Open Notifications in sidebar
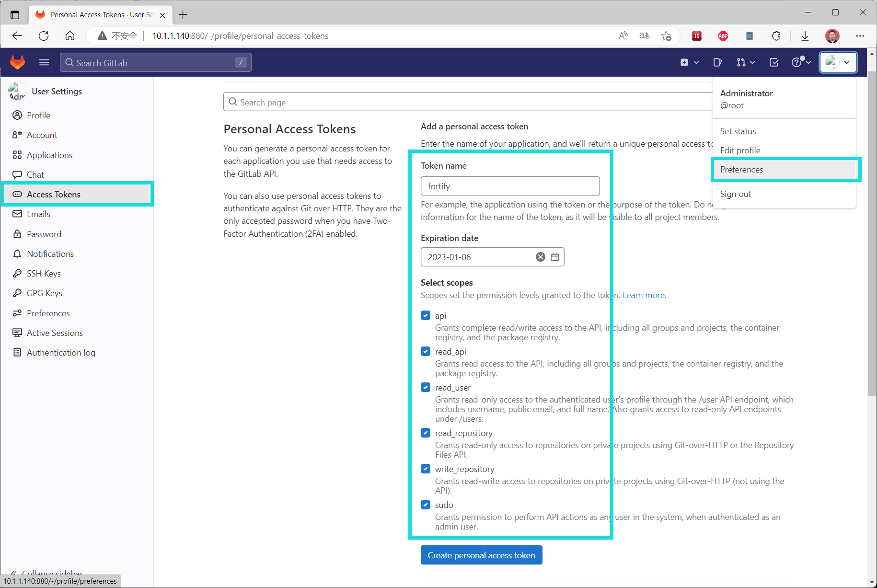 point(77,254)
